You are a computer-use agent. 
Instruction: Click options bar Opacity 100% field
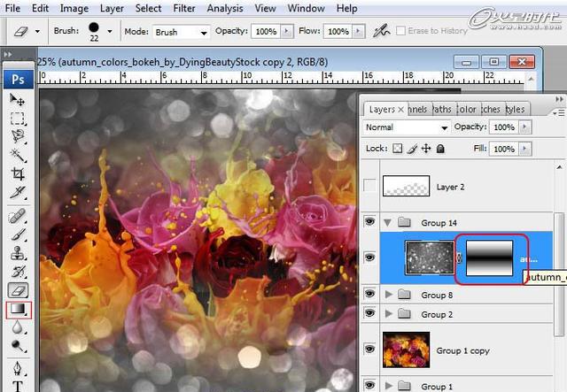[x=266, y=32]
